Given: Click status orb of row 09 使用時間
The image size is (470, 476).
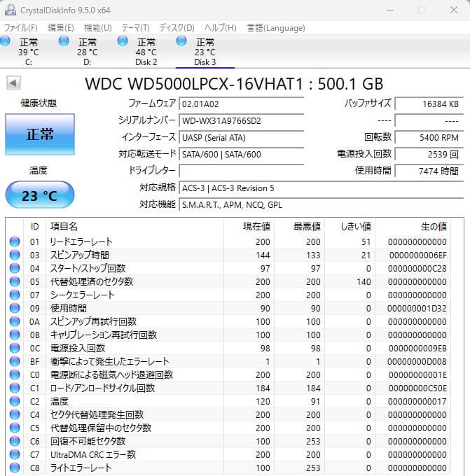Looking at the screenshot, I should click(x=15, y=308).
